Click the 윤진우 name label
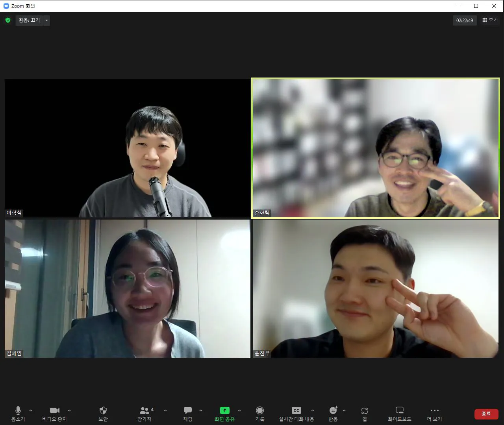 [262, 353]
